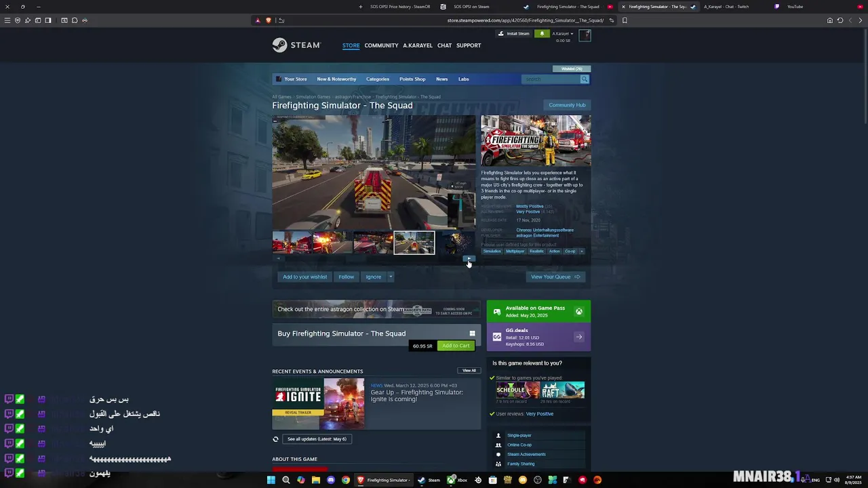
Task: Click the Follow button
Action: [x=346, y=277]
